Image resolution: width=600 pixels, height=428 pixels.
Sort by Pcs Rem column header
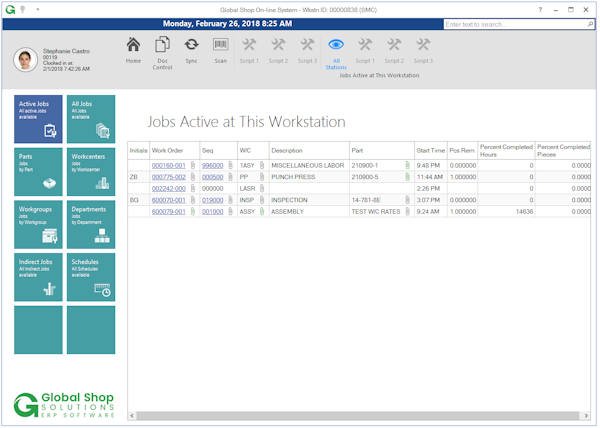click(x=462, y=150)
